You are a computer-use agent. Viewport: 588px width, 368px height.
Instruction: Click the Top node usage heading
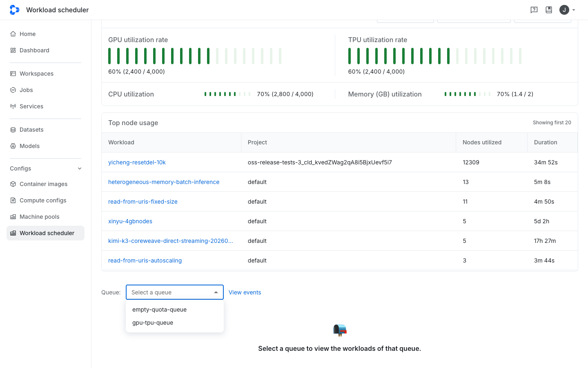tap(133, 123)
